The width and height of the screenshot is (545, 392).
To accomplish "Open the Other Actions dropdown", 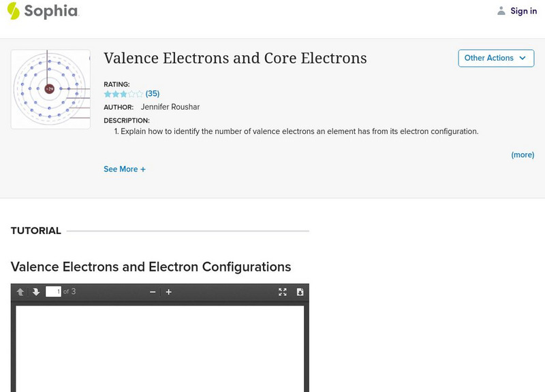I will (x=495, y=59).
